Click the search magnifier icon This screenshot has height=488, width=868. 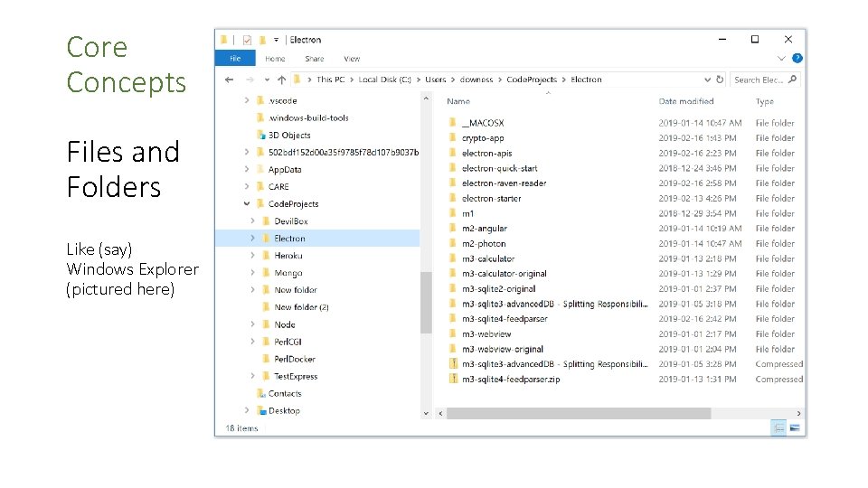[x=792, y=80]
